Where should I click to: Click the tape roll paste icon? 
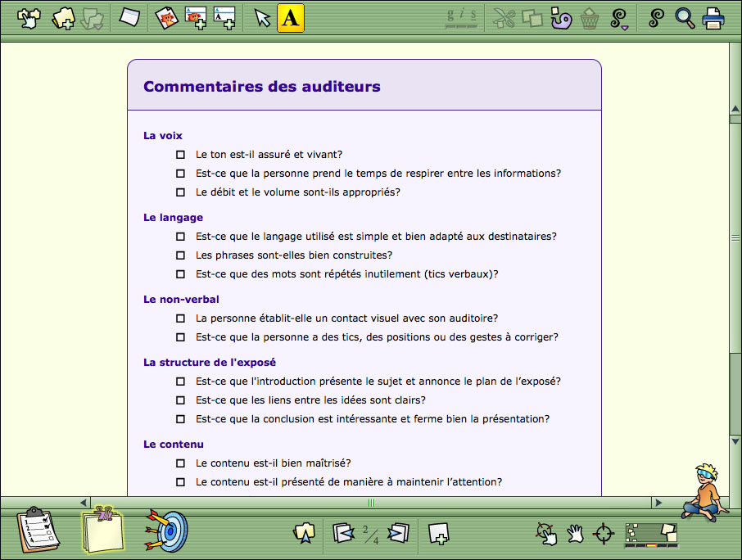coord(561,19)
